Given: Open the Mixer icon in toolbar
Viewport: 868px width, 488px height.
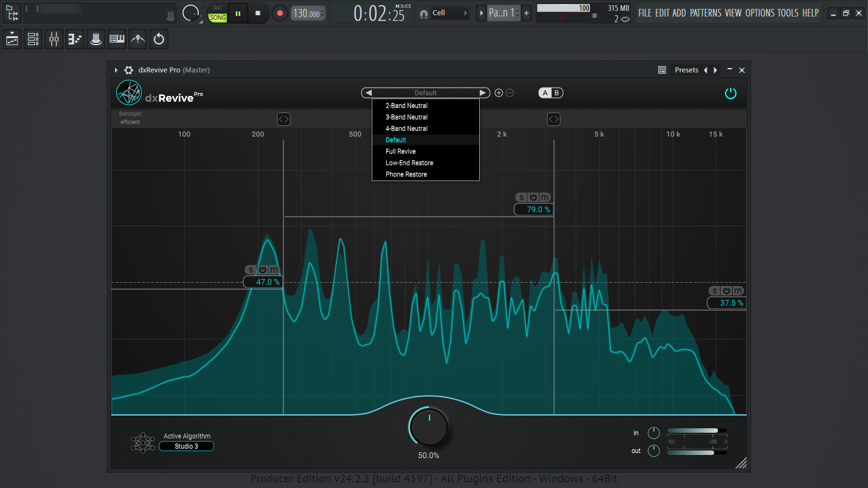Looking at the screenshot, I should point(54,39).
